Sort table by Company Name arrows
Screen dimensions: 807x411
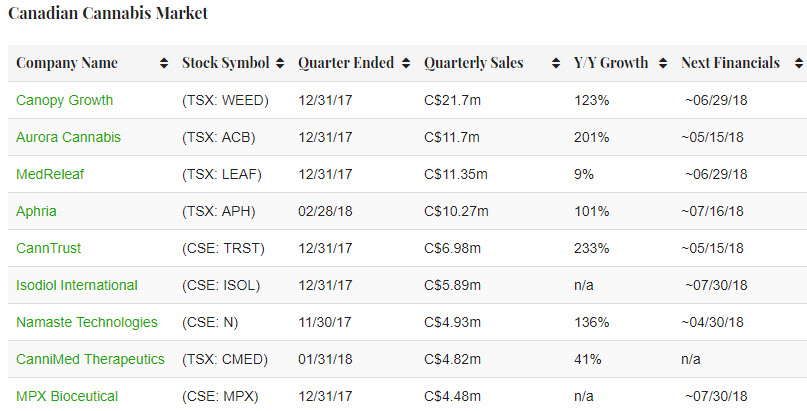tap(164, 63)
